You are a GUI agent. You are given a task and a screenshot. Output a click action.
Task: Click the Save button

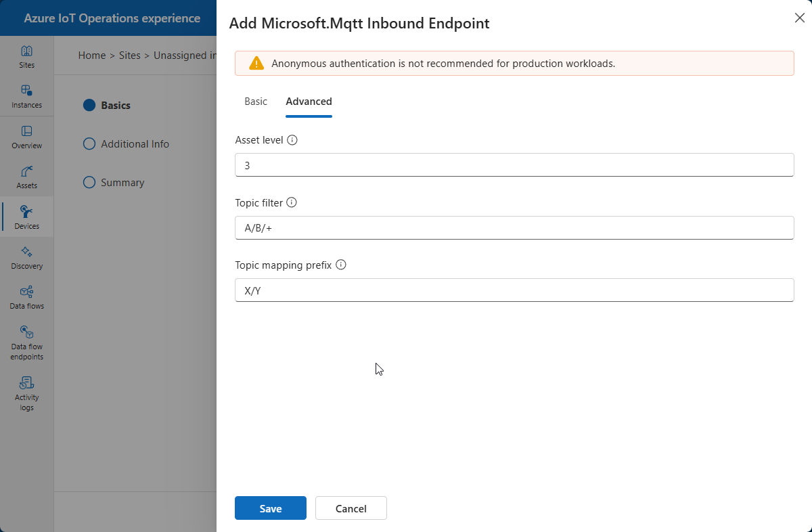pyautogui.click(x=271, y=508)
